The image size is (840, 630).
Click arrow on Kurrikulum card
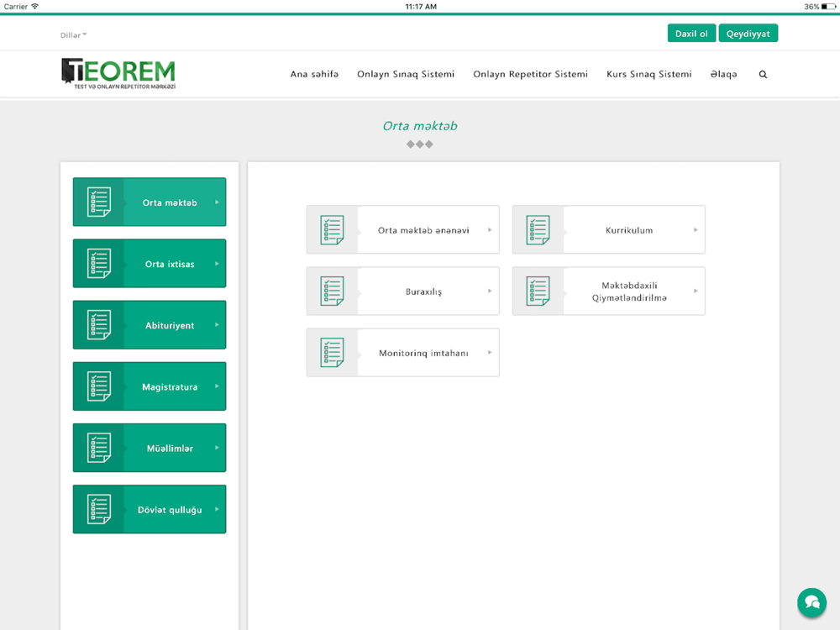(x=696, y=230)
